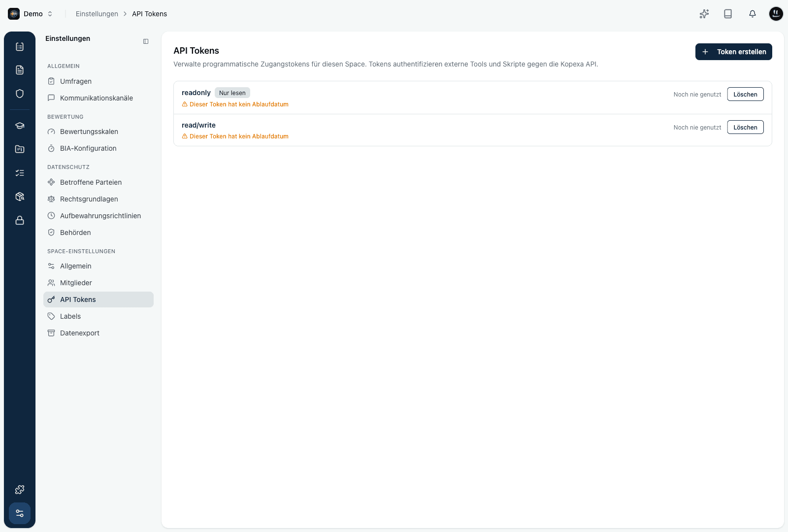Navigate to Betroffene Parteien
Viewport: 788px width, 532px height.
click(x=98, y=182)
